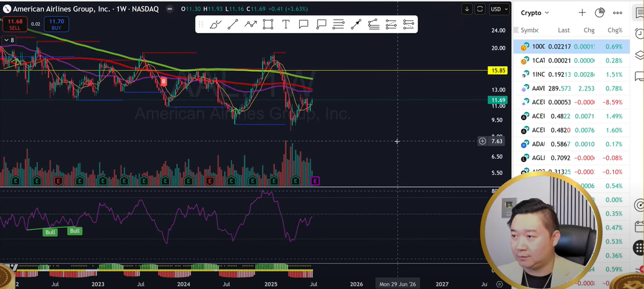Screen dimensions: 644x289
Task: Select the Trend Line tool
Action: [233, 24]
